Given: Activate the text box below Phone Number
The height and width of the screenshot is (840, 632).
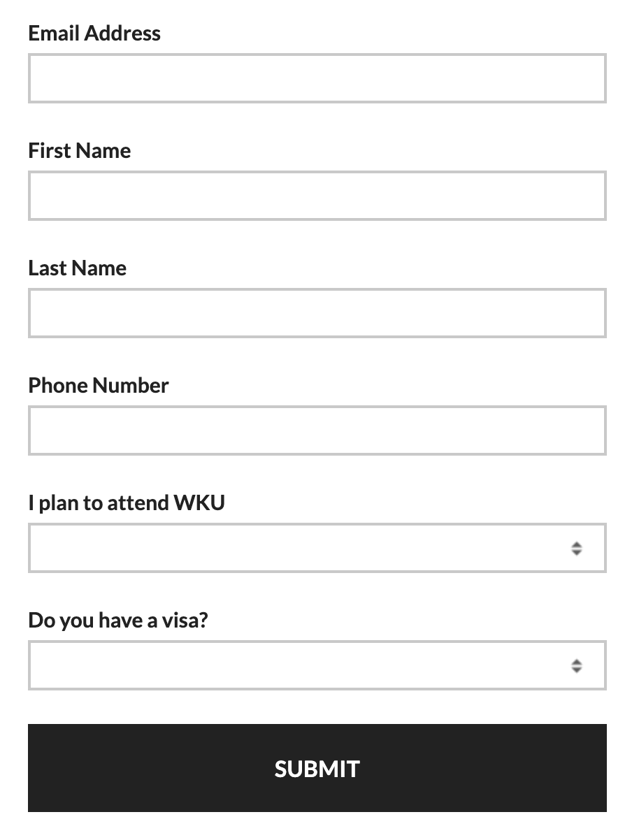Looking at the screenshot, I should coord(317,430).
